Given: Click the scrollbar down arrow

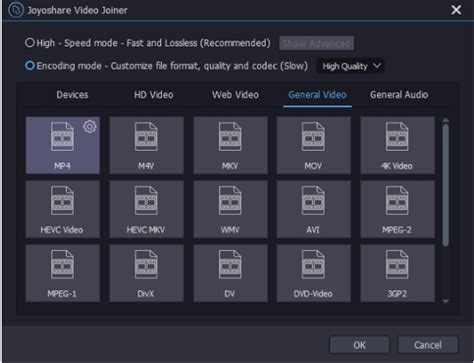Looking at the screenshot, I should tap(446, 301).
